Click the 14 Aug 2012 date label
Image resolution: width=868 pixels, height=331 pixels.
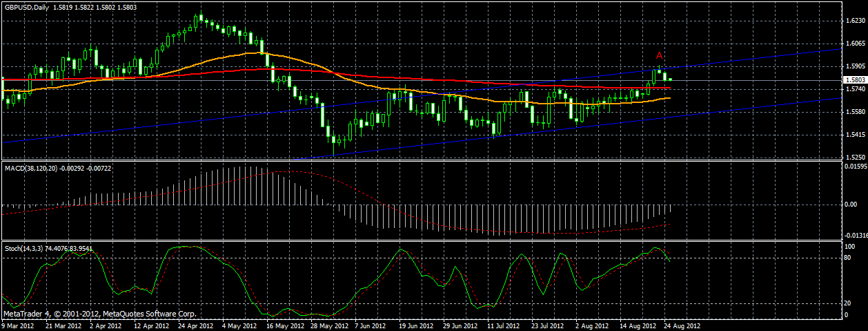tap(637, 325)
